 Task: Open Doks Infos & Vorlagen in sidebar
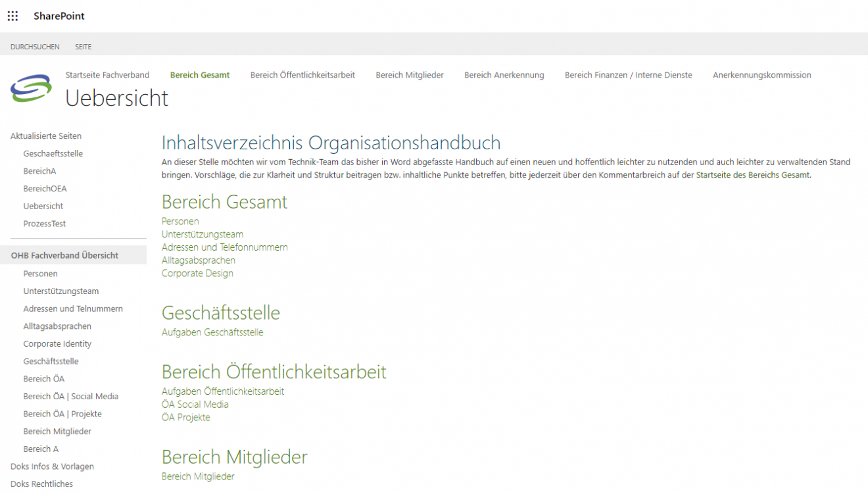point(52,466)
